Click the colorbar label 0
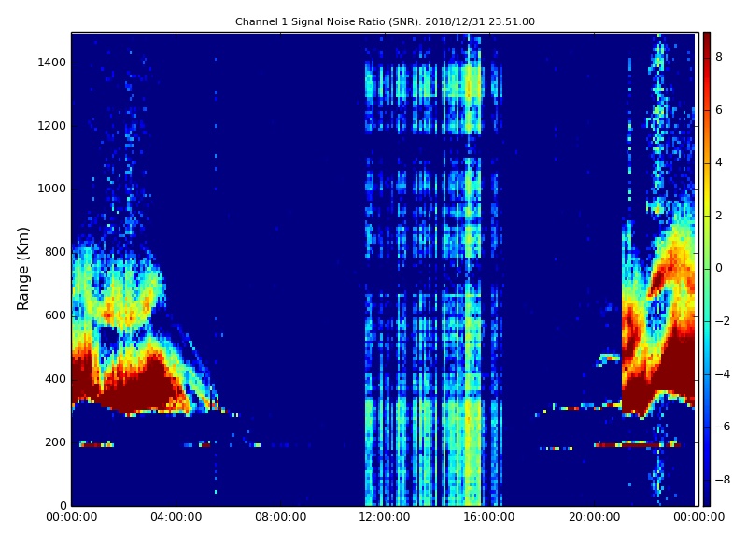747x560 pixels. click(719, 268)
